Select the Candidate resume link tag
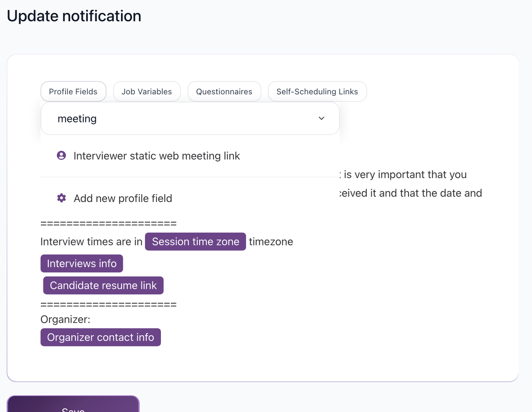The width and height of the screenshot is (532, 412). pyautogui.click(x=103, y=285)
